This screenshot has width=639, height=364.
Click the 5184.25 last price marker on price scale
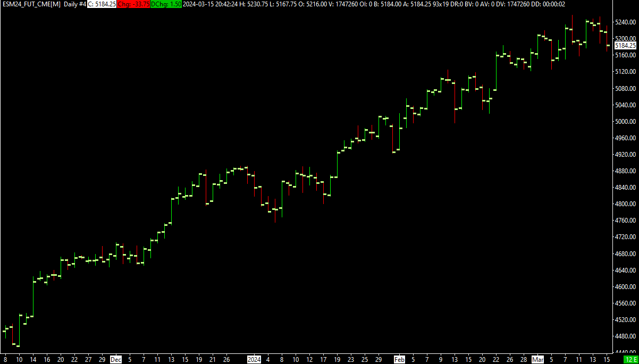625,46
